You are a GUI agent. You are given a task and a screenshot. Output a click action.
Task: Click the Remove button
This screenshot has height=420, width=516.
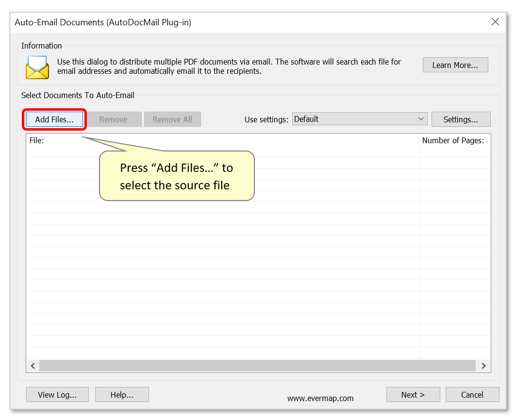tap(114, 119)
